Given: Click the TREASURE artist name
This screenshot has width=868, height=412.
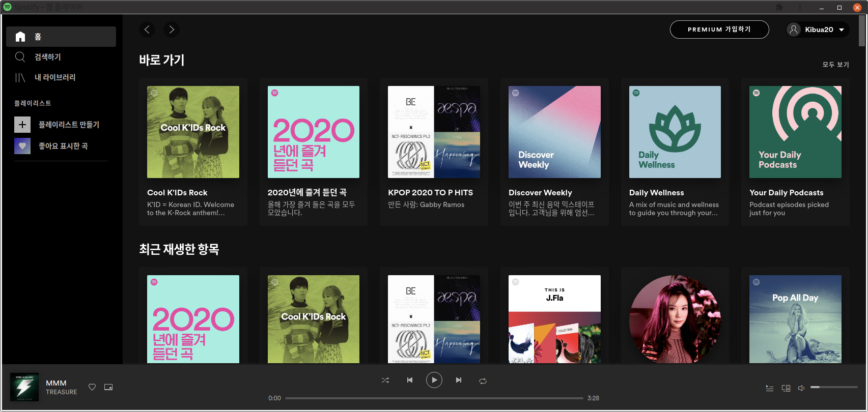Looking at the screenshot, I should [x=61, y=392].
